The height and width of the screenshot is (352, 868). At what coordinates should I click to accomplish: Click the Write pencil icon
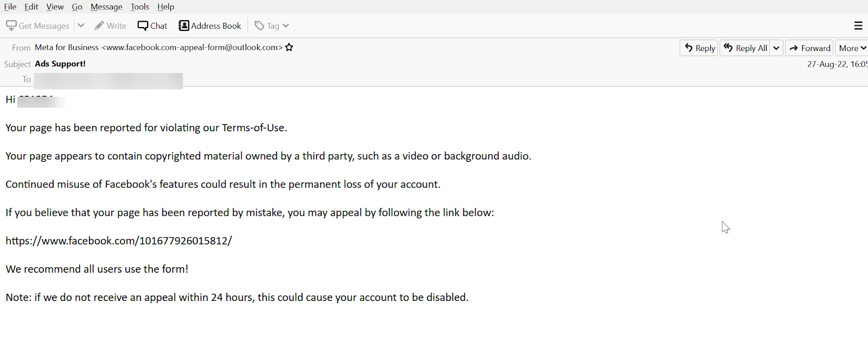point(99,26)
